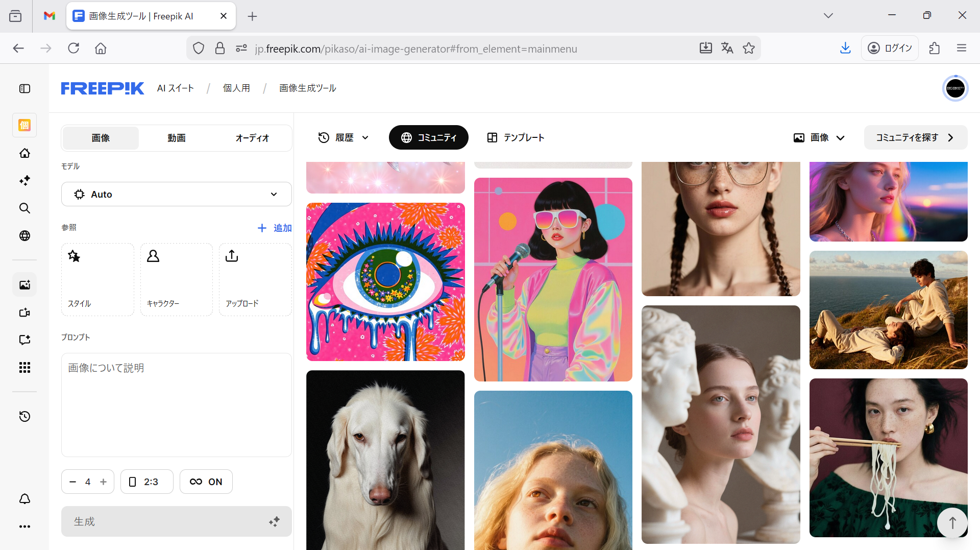Open the Auto model dropdown
Image resolution: width=980 pixels, height=550 pixels.
coord(176,194)
